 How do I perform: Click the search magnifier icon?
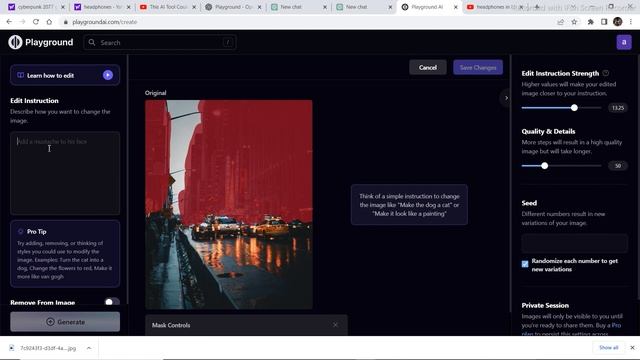pyautogui.click(x=92, y=42)
